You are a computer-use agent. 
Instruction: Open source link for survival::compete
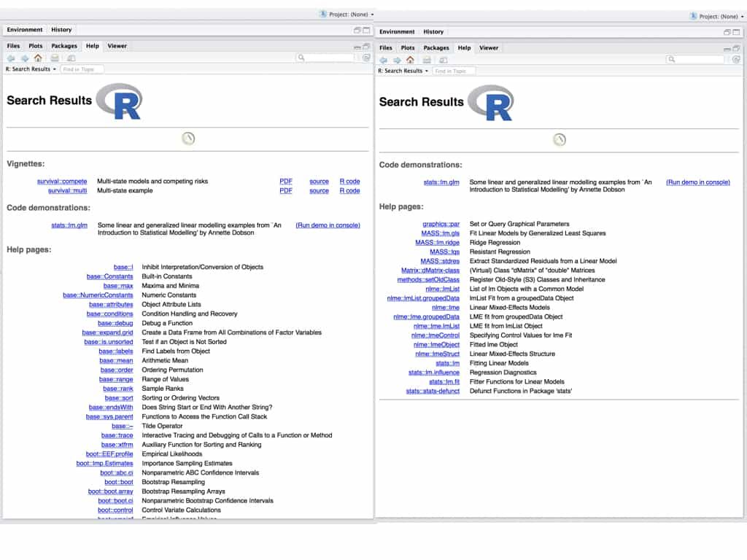[x=320, y=182]
